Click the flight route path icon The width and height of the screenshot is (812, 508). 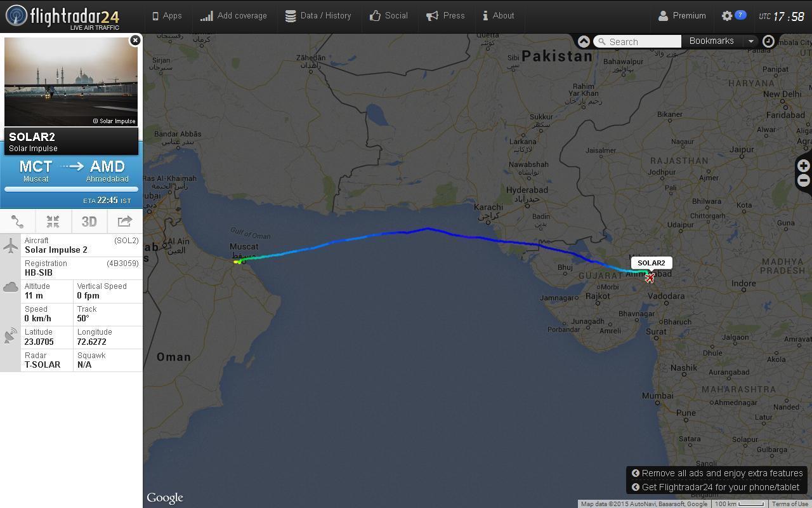[x=18, y=222]
